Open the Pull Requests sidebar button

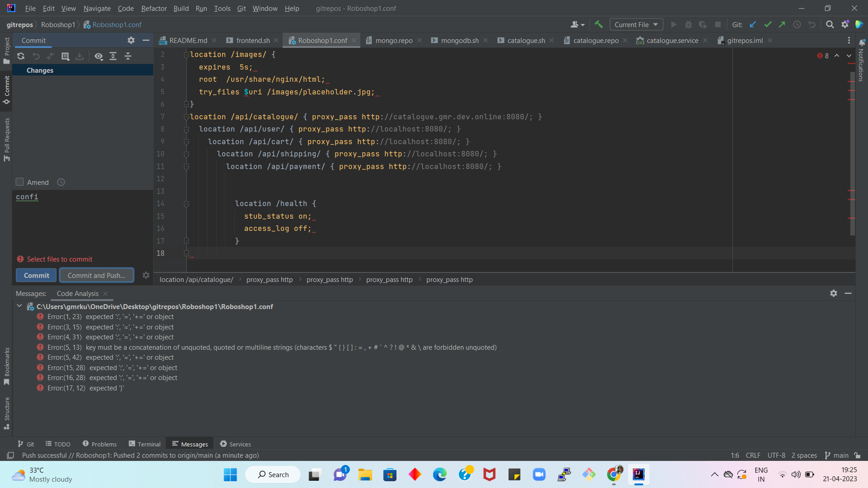6,139
